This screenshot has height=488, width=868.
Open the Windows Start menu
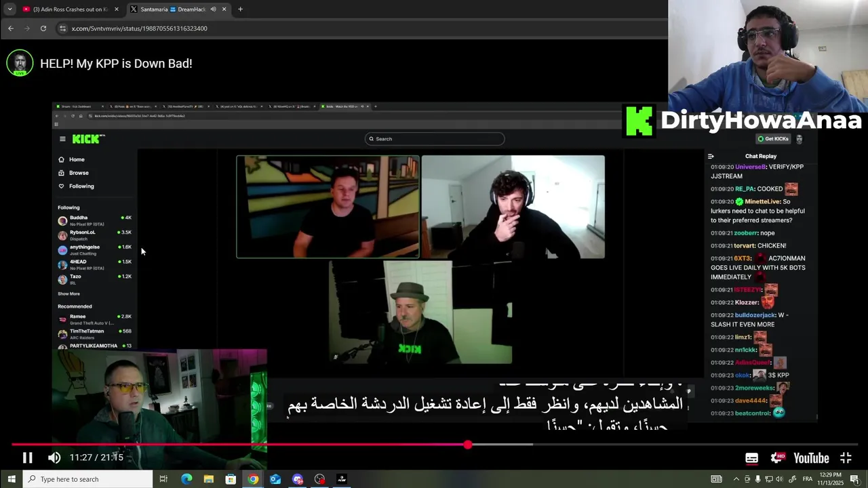pyautogui.click(x=11, y=479)
